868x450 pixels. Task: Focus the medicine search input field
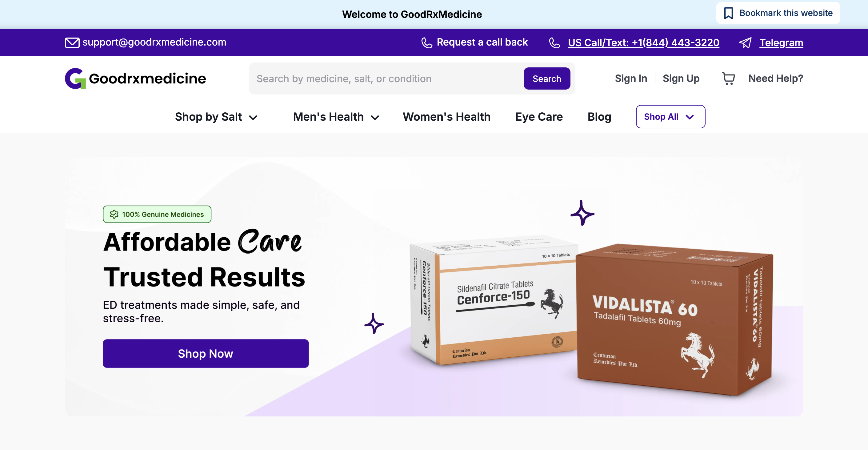(386, 78)
